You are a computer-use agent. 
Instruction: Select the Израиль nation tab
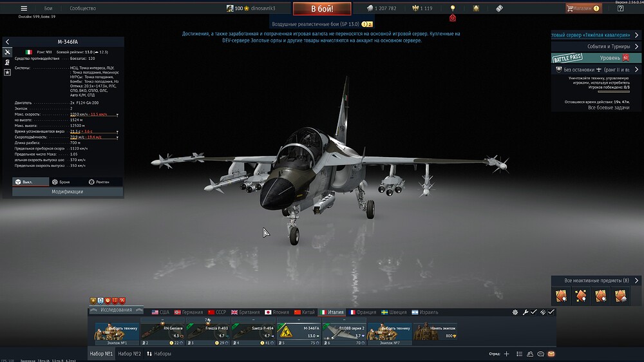pyautogui.click(x=424, y=312)
